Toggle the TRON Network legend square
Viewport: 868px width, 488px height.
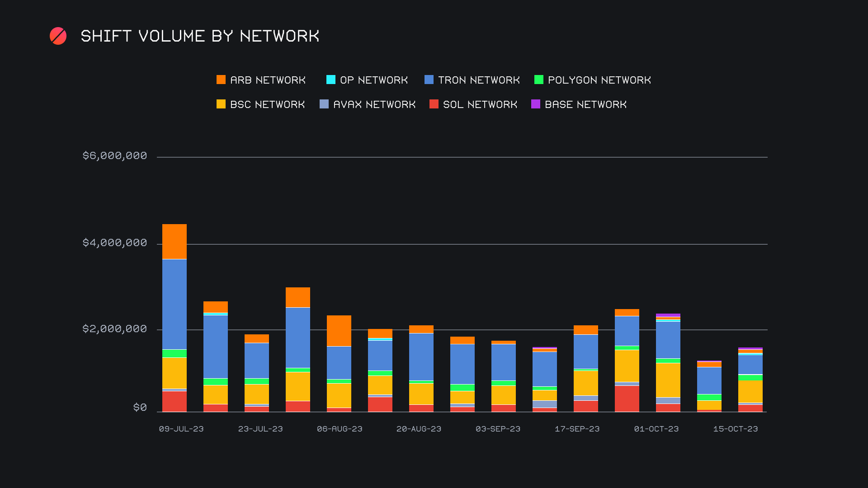click(429, 80)
